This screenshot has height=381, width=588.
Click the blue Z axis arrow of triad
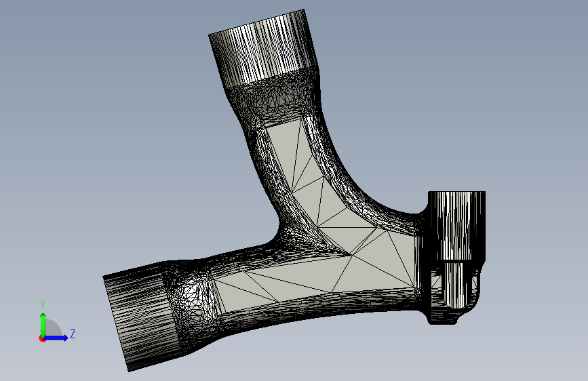coord(56,338)
